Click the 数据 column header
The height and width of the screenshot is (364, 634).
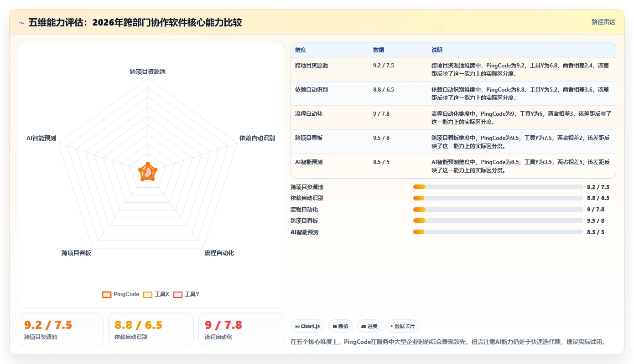[x=379, y=50]
